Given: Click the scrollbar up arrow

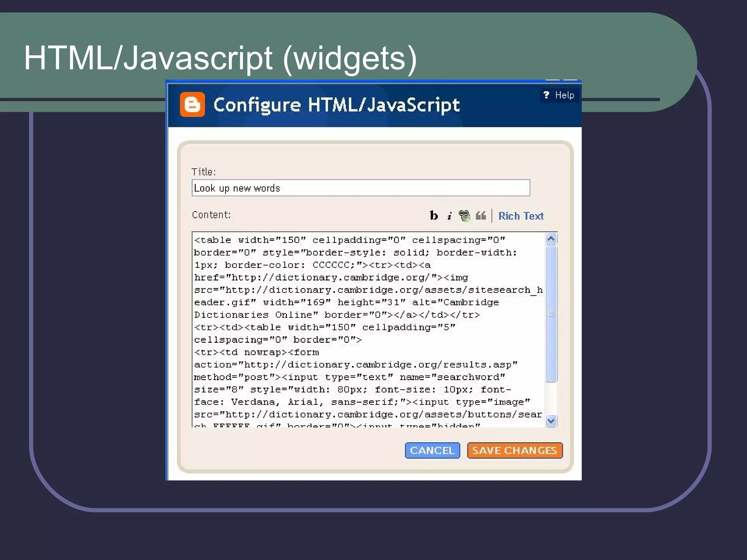Looking at the screenshot, I should 551,239.
